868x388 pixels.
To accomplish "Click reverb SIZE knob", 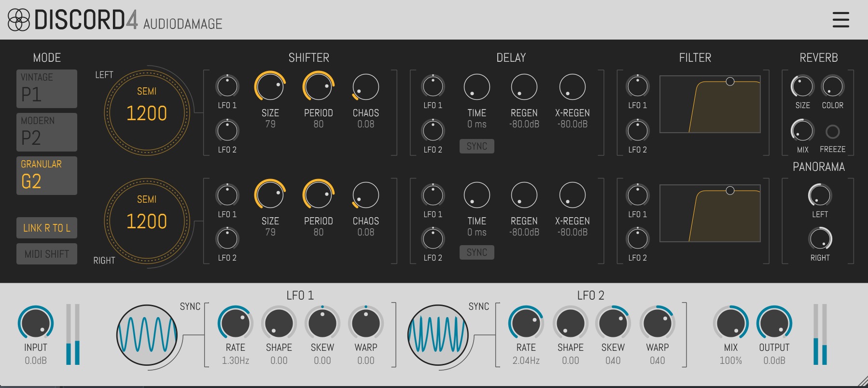I will (x=802, y=86).
